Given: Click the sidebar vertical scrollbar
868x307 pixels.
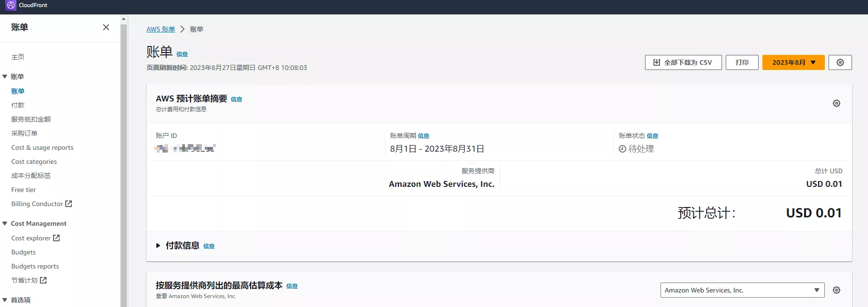Looking at the screenshot, I should [124, 165].
